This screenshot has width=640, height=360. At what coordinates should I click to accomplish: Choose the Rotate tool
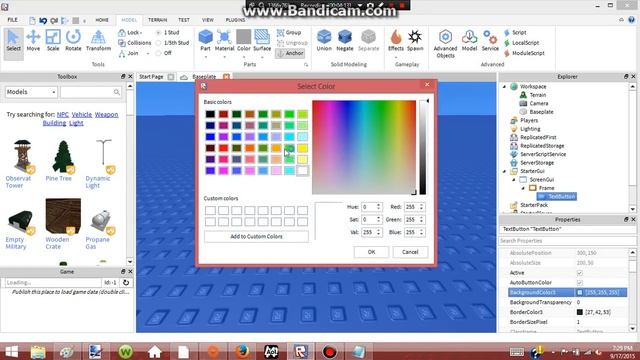(x=73, y=40)
